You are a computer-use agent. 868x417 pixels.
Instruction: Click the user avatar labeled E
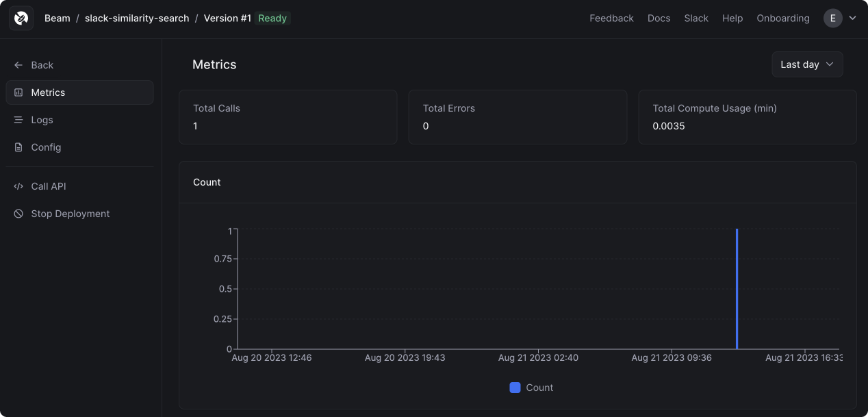pos(832,18)
